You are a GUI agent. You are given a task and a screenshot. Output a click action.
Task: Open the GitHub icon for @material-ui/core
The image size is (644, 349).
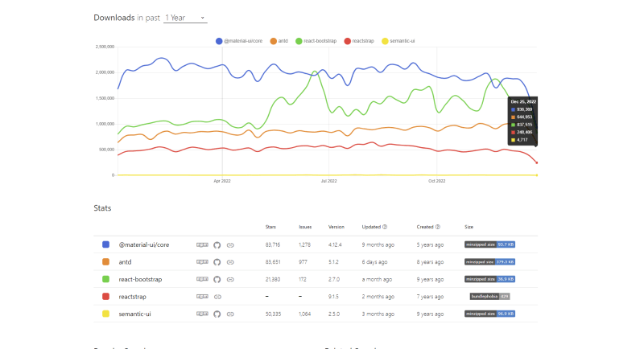[x=217, y=244]
